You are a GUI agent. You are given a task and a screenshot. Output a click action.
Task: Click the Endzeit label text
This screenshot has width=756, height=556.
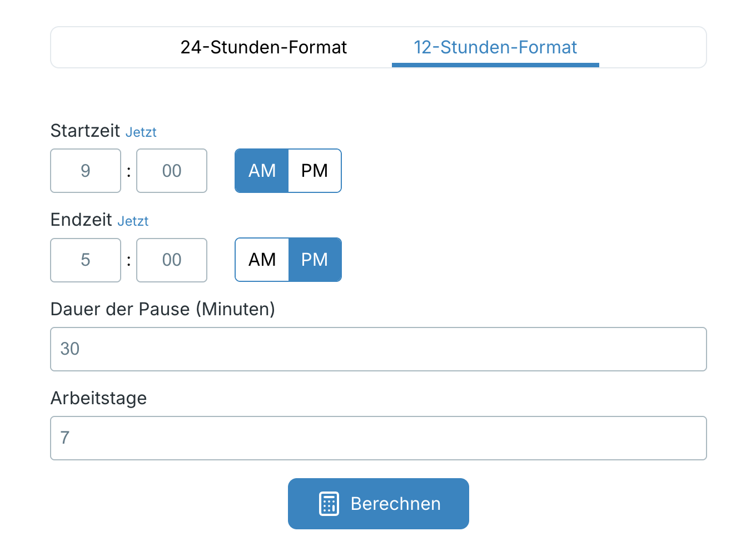click(81, 220)
